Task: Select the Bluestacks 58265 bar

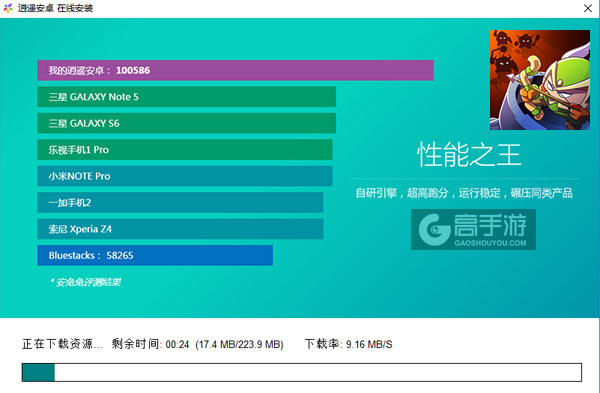Action: coord(155,255)
